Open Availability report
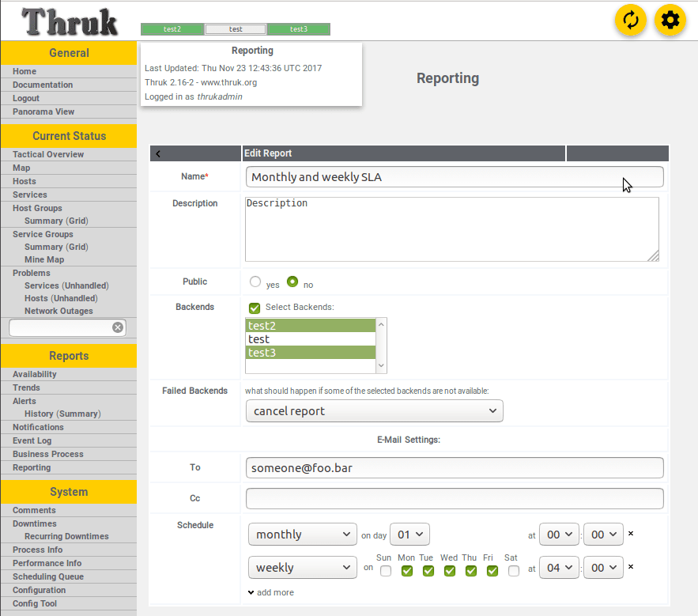 point(35,374)
